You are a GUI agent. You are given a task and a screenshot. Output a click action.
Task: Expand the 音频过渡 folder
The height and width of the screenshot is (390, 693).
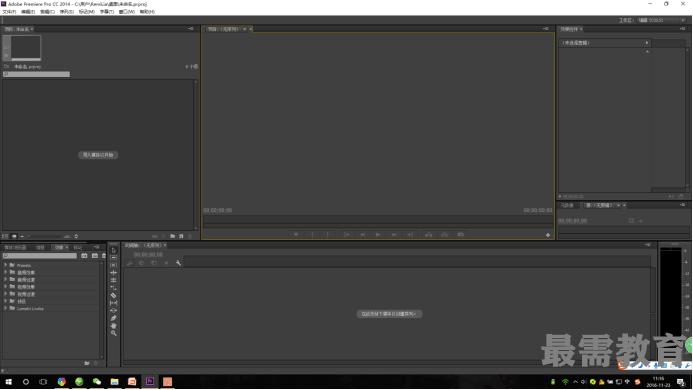pyautogui.click(x=5, y=279)
